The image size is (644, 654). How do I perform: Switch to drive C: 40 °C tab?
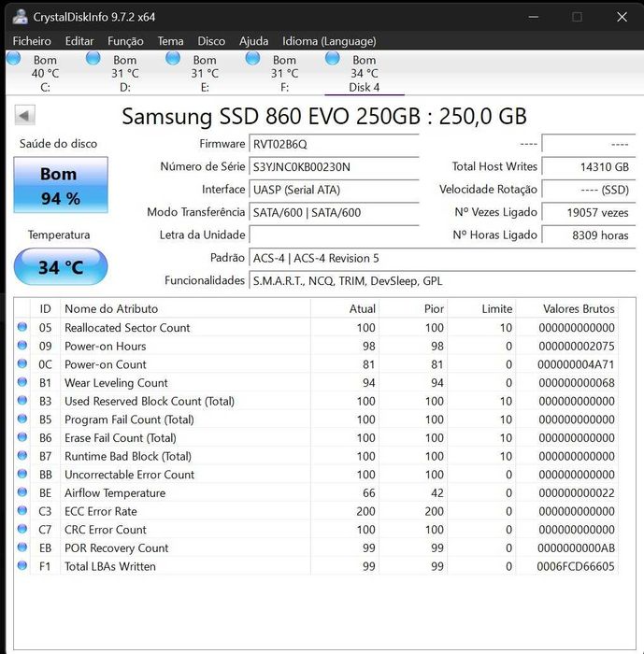coord(45,74)
